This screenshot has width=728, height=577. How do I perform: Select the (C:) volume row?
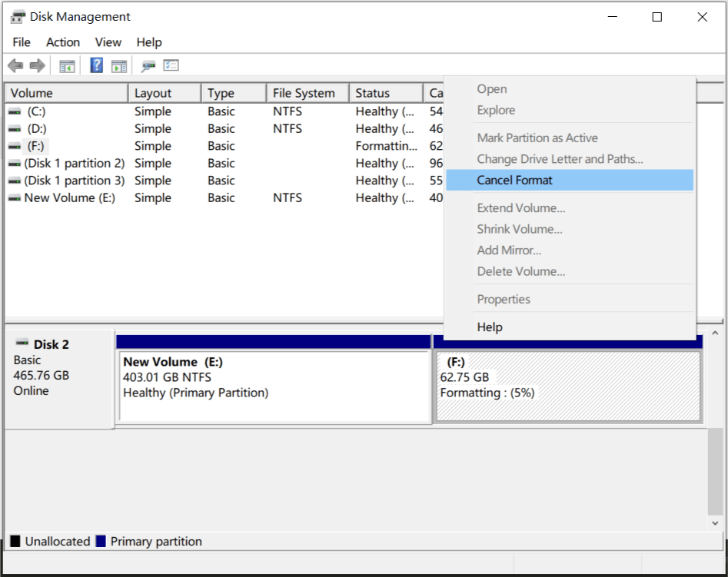tap(36, 111)
